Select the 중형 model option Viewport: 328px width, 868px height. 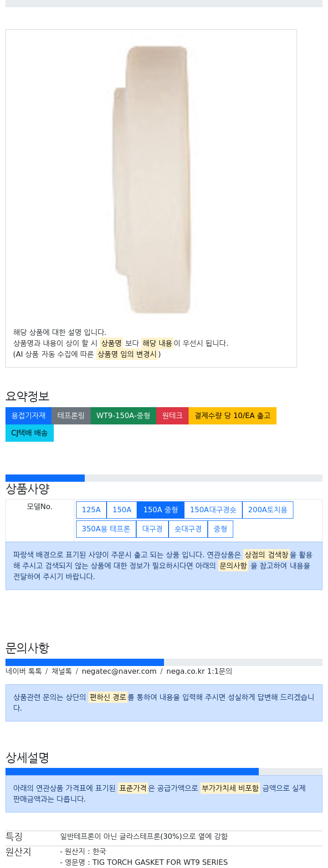pos(220,529)
